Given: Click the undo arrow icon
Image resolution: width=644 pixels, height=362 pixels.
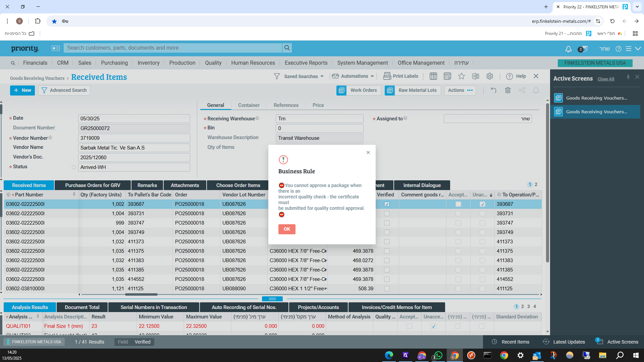Looking at the screenshot, I should [x=493, y=90].
